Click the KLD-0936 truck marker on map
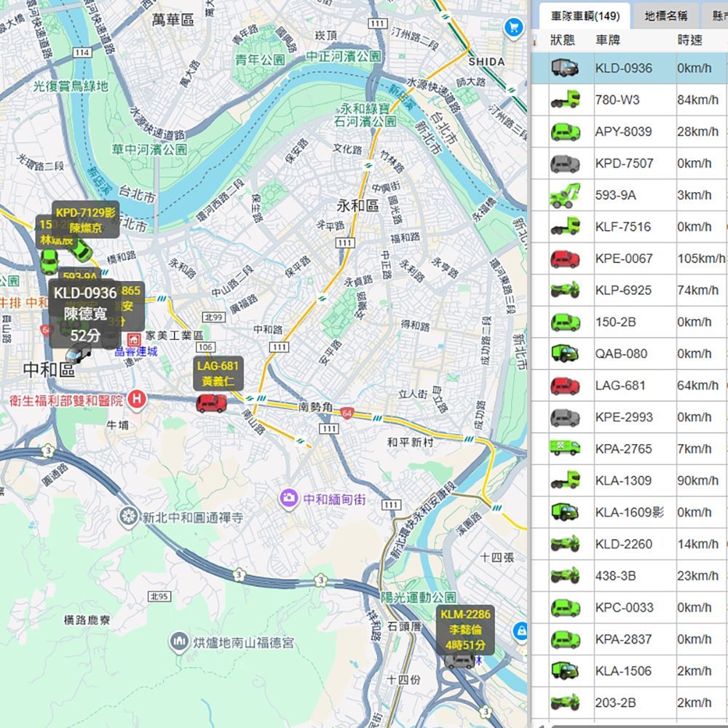 78,355
